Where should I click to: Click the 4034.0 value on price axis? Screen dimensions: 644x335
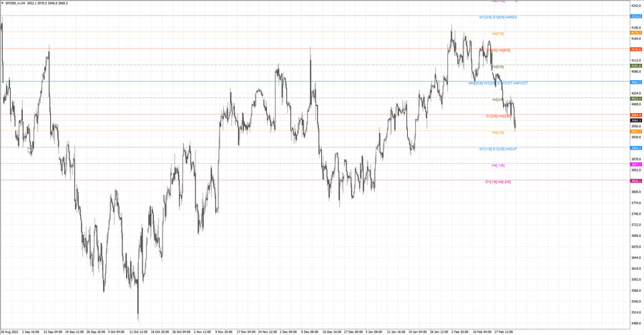(636, 93)
